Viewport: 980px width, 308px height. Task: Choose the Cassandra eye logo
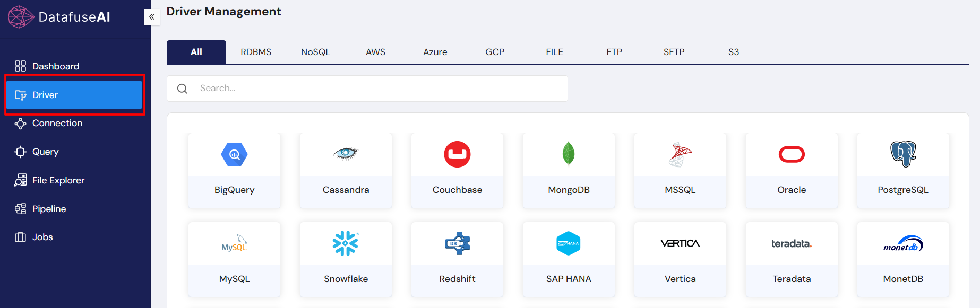tap(346, 154)
